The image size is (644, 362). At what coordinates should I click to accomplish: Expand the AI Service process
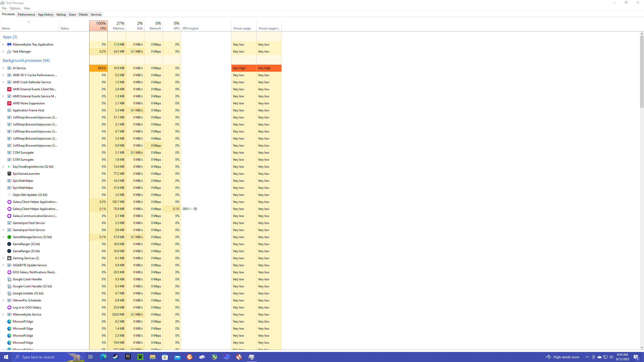pos(3,68)
